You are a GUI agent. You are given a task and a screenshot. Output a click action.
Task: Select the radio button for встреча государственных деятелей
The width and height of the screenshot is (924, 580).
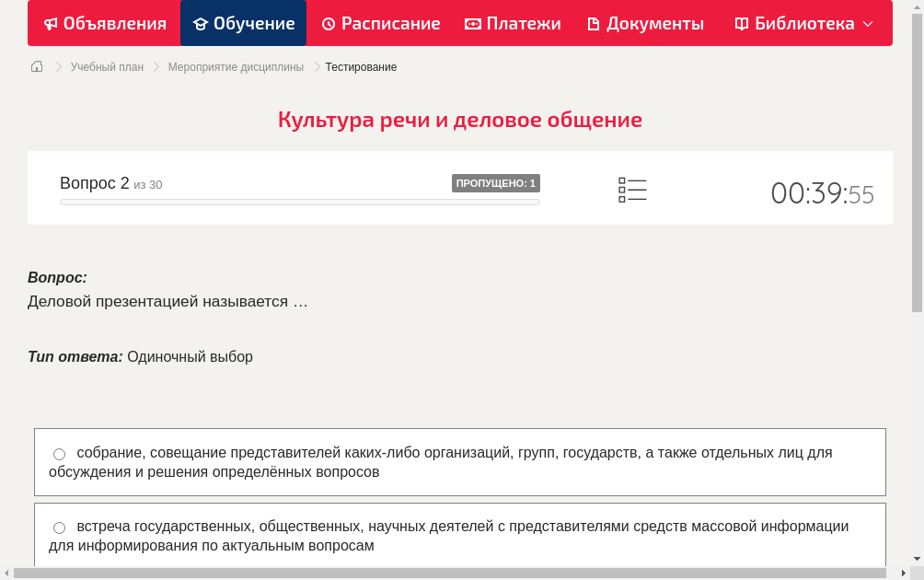point(59,527)
